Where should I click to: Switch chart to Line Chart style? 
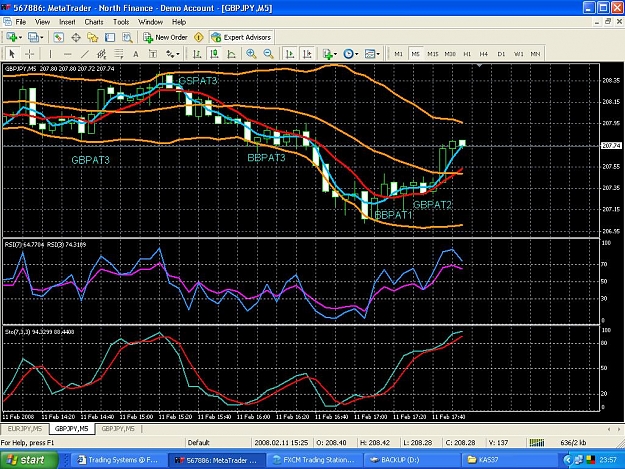tap(231, 54)
